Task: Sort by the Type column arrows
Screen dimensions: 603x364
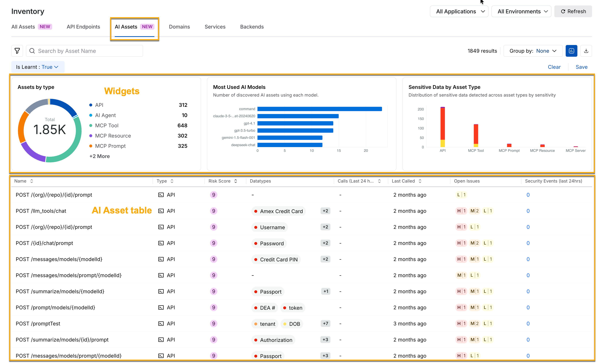Action: tap(172, 181)
